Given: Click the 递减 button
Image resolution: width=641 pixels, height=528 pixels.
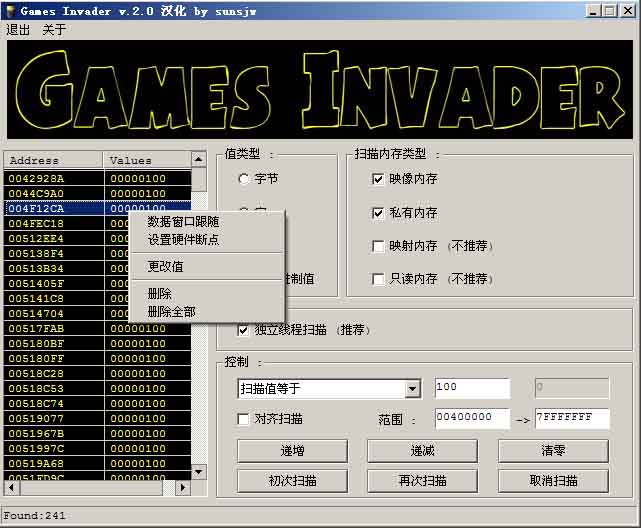Looking at the screenshot, I should point(423,451).
